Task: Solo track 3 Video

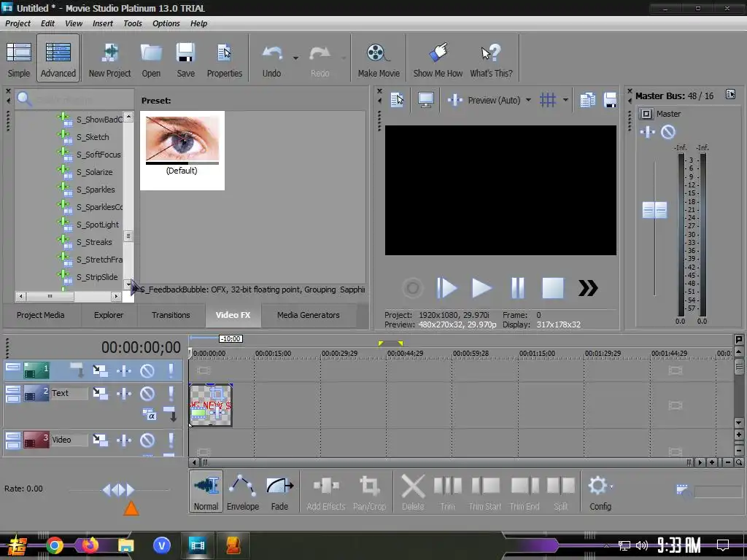Action: (x=171, y=440)
